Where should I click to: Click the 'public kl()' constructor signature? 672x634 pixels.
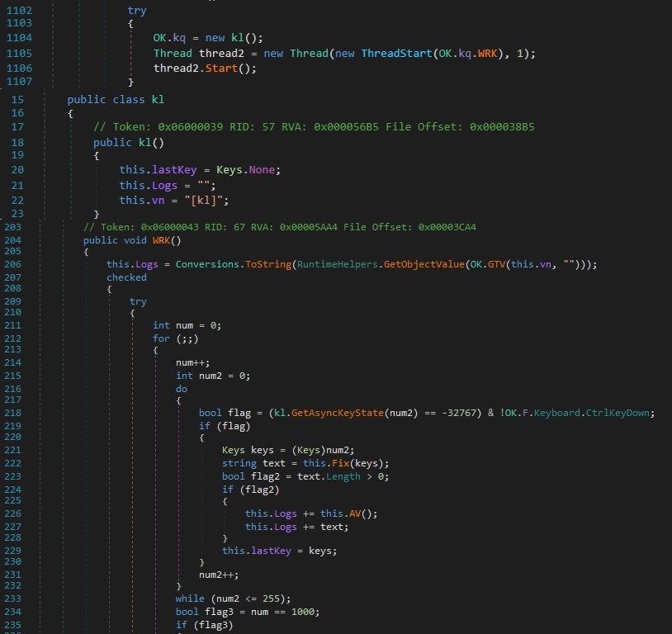[129, 142]
